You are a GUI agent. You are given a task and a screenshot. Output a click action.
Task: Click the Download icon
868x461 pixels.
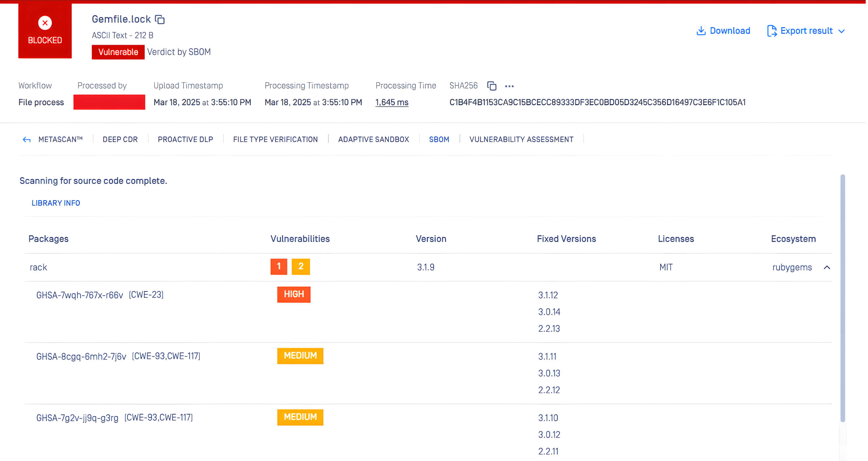pyautogui.click(x=701, y=30)
